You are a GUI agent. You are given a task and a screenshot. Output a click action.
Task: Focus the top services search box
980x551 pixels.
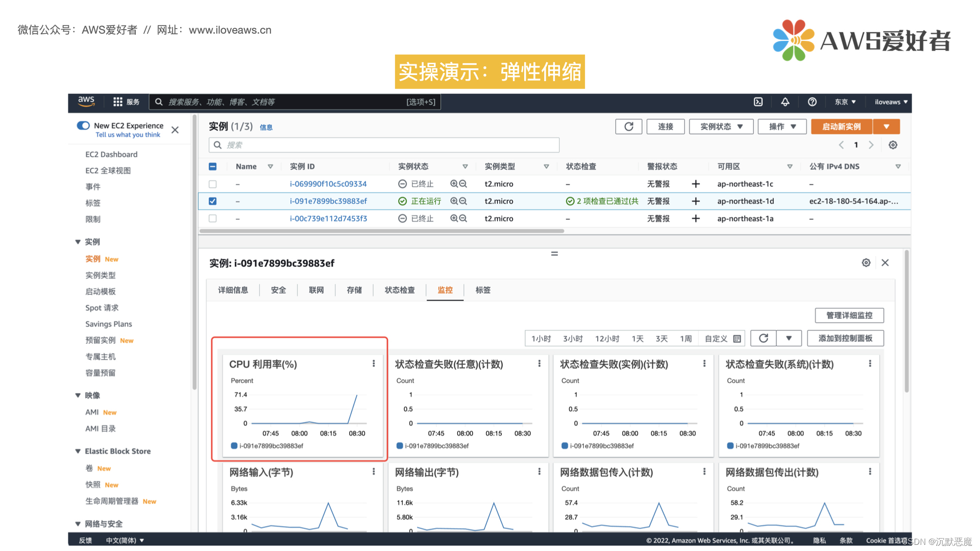click(295, 102)
